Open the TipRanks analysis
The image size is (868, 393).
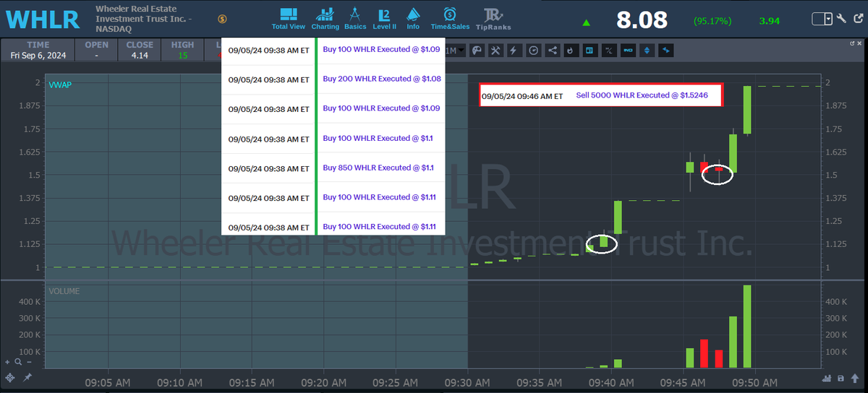coord(493,18)
